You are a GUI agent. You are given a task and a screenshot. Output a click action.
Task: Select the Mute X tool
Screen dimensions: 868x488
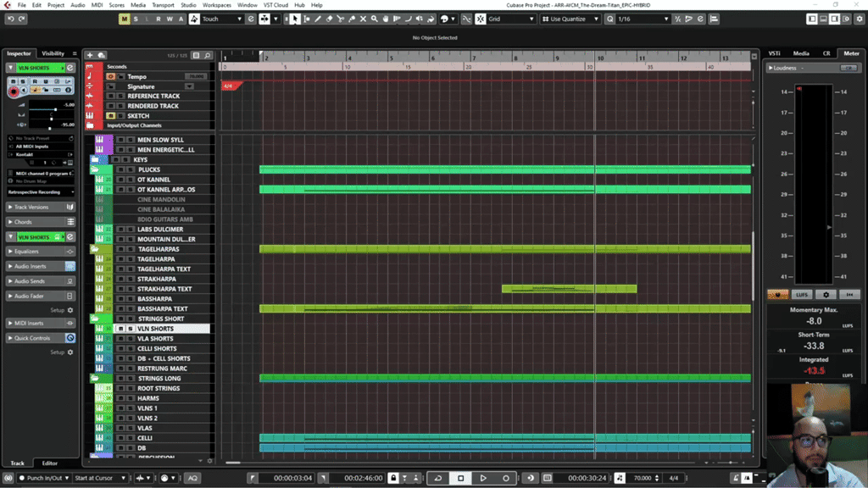(x=363, y=19)
